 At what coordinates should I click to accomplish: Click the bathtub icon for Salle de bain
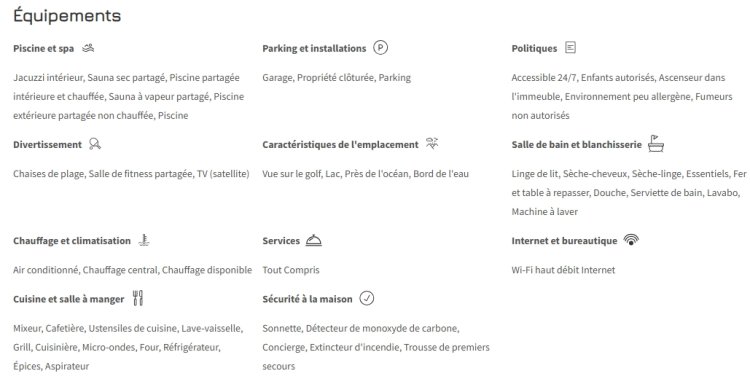pos(656,144)
